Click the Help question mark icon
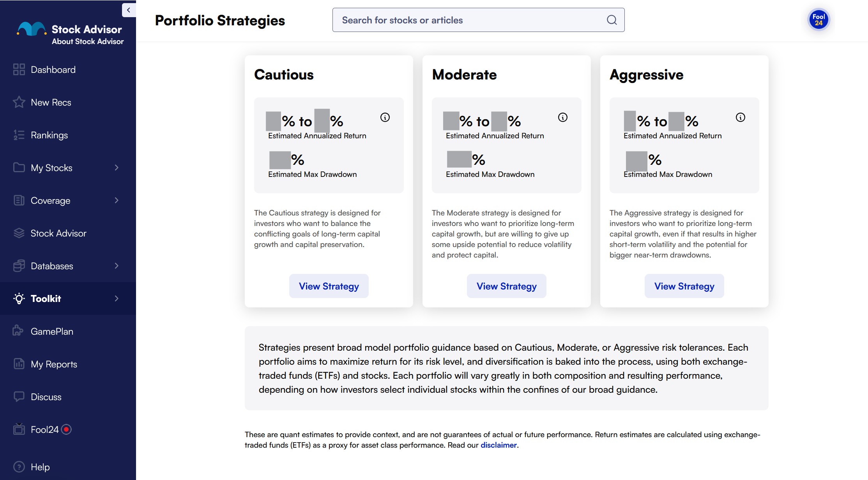The height and width of the screenshot is (480, 868). tap(19, 467)
